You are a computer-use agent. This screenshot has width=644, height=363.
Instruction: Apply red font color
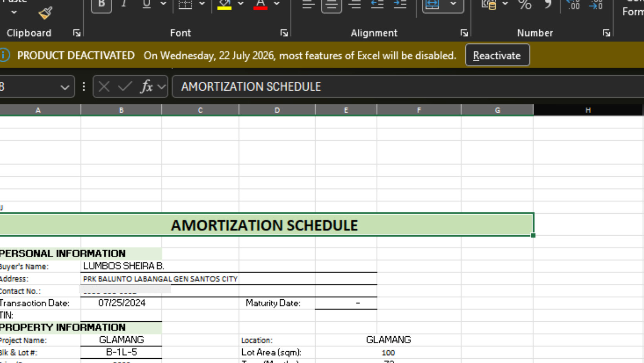pyautogui.click(x=260, y=5)
